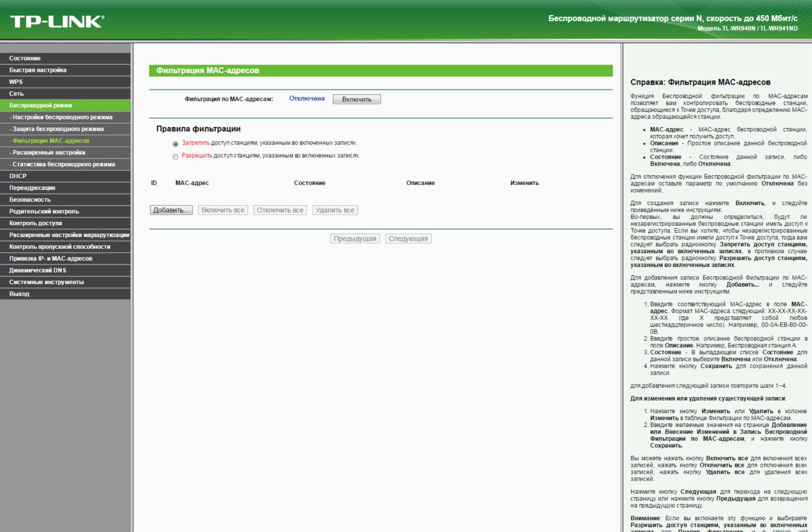The image size is (812, 532).
Task: Click Выход to log out
Action: (19, 294)
